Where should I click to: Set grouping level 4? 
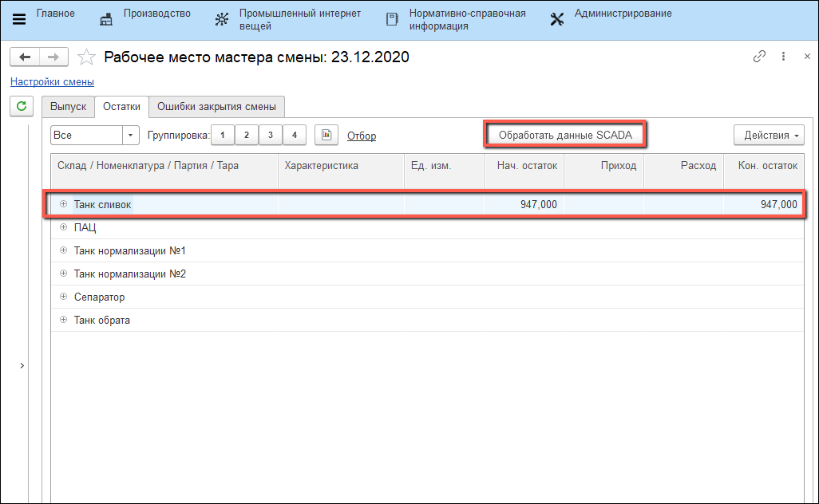click(x=294, y=136)
